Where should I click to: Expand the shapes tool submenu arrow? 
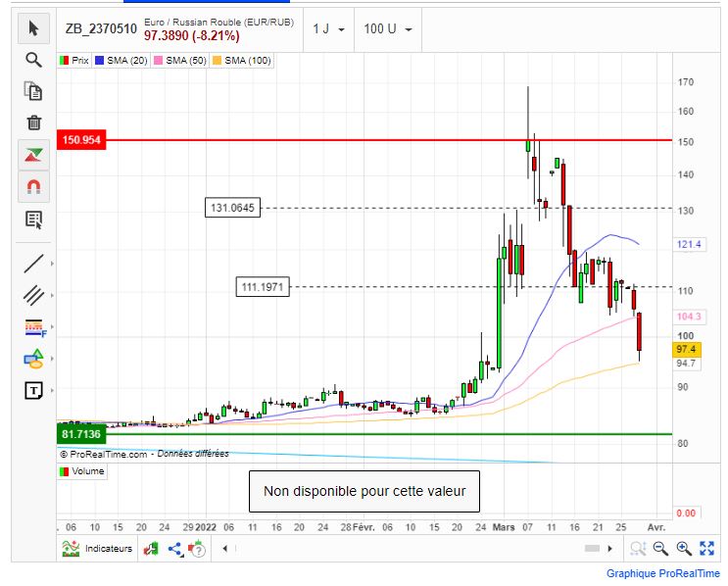pyautogui.click(x=52, y=359)
